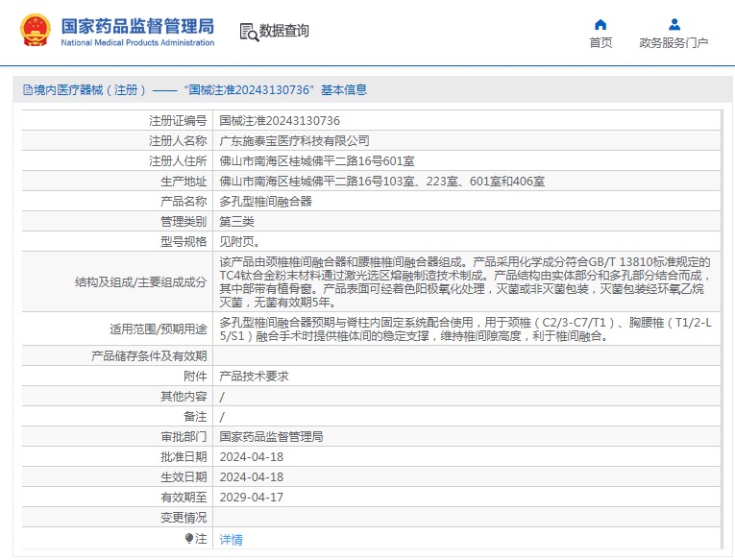This screenshot has width=735, height=560.
Task: Click the 管理类别 row label
Action: [x=184, y=222]
